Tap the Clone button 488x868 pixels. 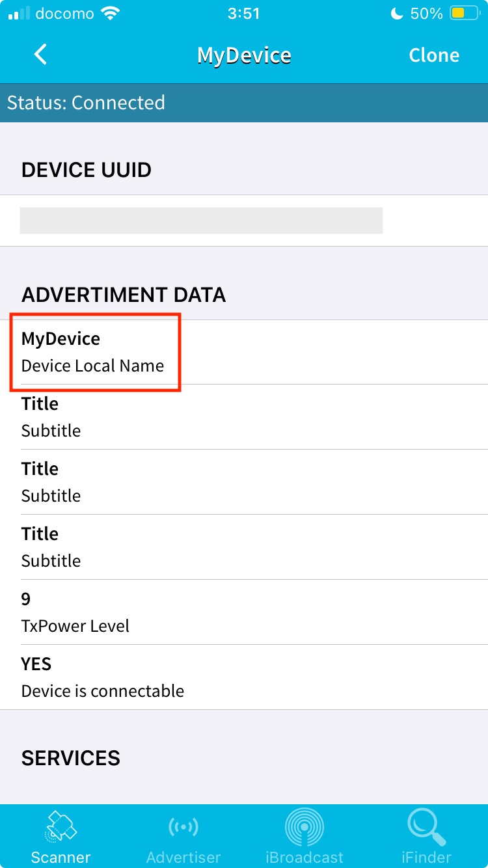434,55
